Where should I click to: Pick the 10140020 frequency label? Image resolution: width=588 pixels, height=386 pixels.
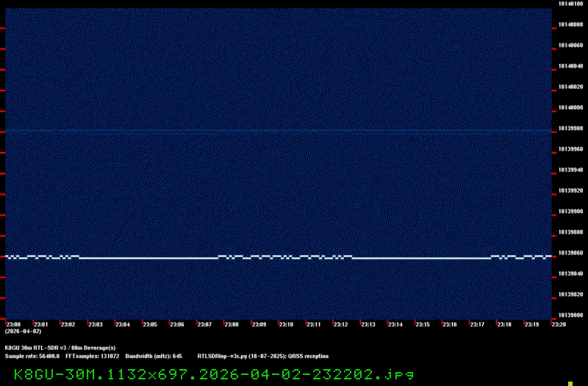coord(571,87)
